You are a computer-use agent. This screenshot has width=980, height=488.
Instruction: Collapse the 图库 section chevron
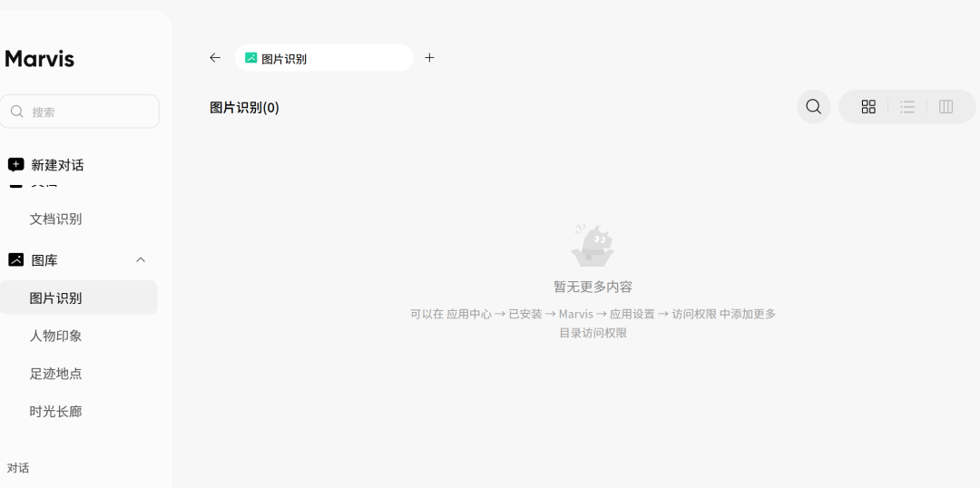coord(141,260)
